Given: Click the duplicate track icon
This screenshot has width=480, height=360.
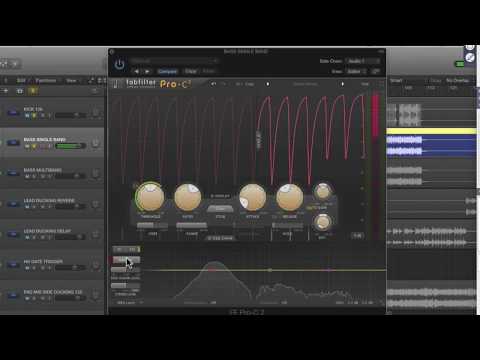Looking at the screenshot, I should [x=20, y=91].
